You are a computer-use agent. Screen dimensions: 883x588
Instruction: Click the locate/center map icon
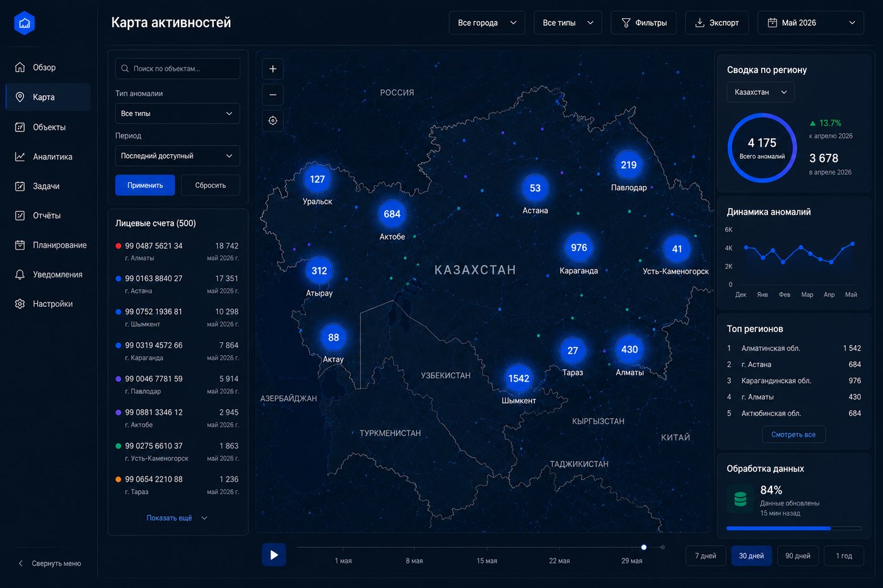click(x=272, y=120)
